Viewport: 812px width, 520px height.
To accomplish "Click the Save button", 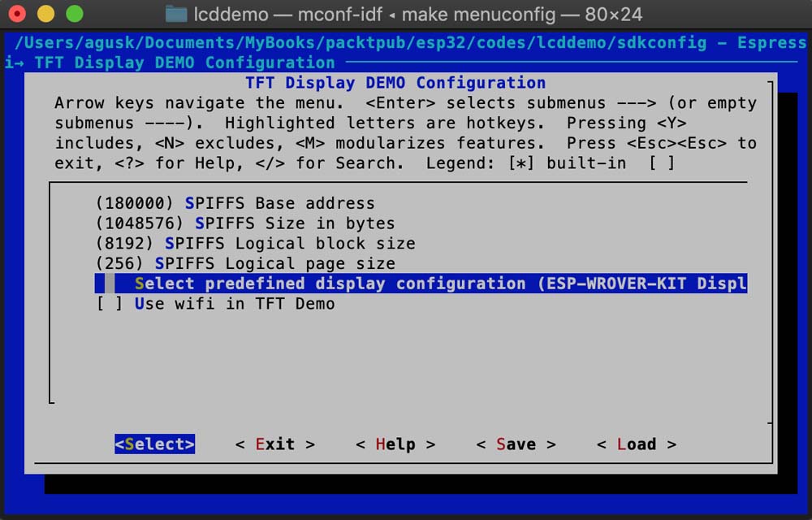I will 516,444.
